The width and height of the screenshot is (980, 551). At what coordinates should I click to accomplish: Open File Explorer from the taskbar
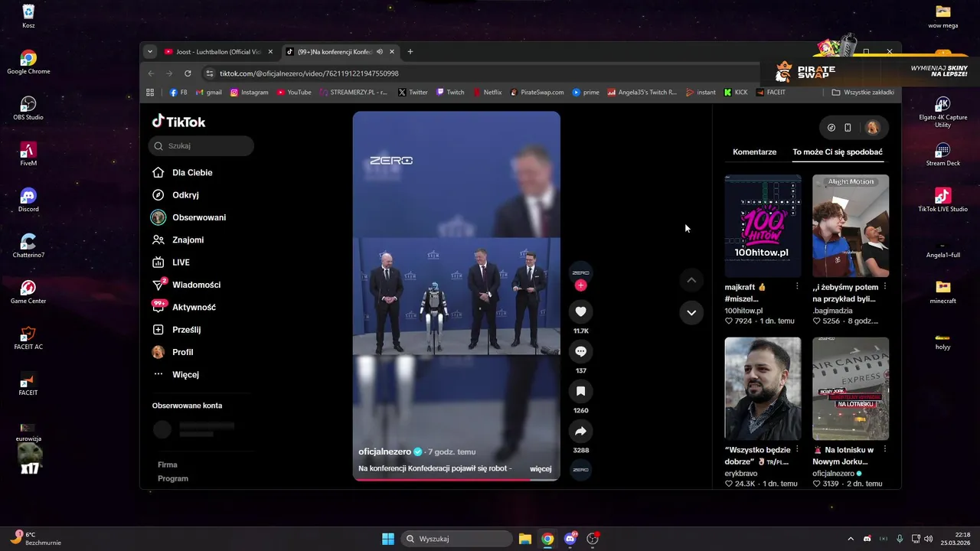click(x=525, y=539)
